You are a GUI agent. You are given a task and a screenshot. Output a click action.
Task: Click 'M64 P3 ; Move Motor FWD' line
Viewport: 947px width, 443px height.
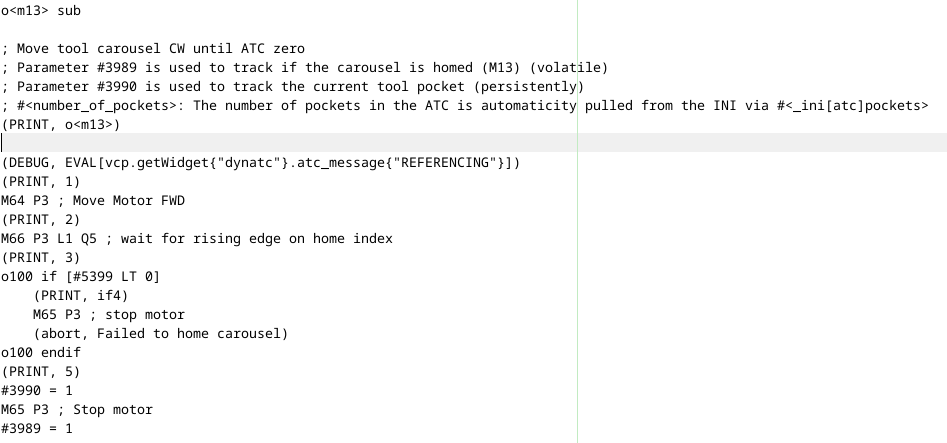pyautogui.click(x=93, y=200)
